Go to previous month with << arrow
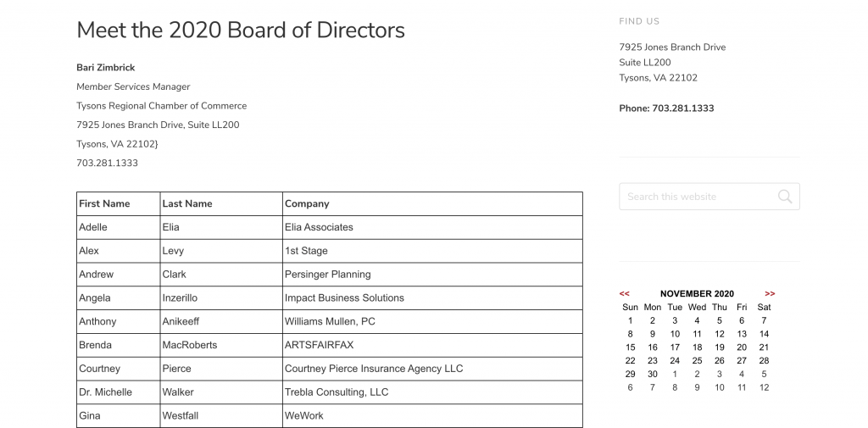The image size is (868, 428). tap(625, 294)
